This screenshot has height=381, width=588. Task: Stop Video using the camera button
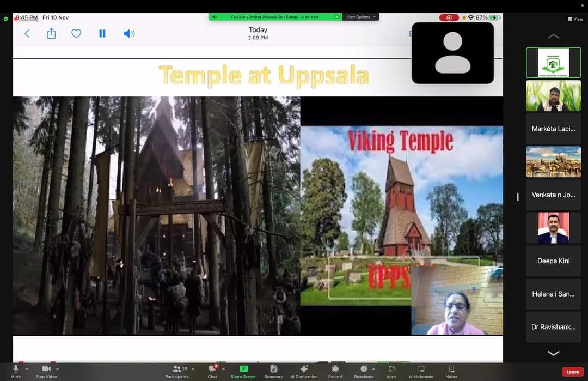[46, 371]
